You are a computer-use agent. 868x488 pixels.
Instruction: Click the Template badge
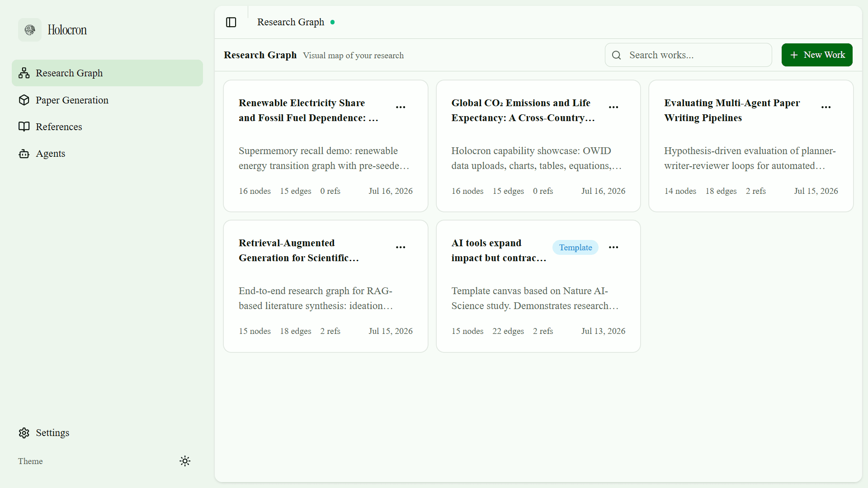pyautogui.click(x=576, y=248)
